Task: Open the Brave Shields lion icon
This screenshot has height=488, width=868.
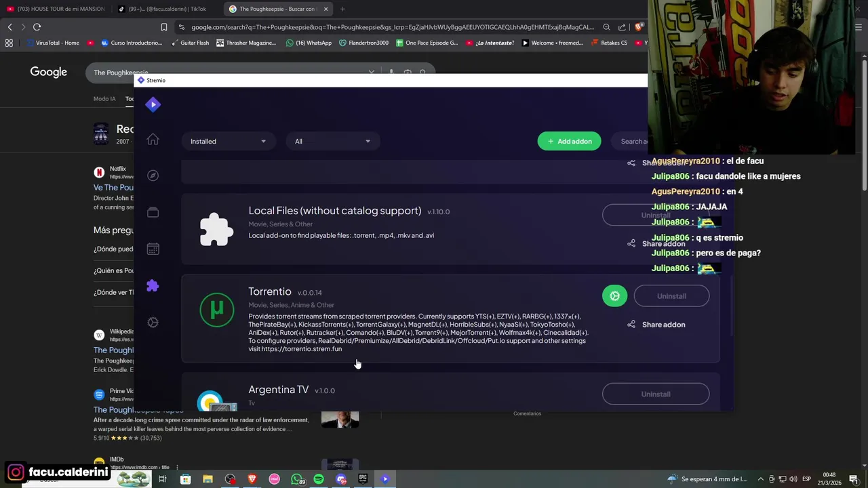Action: coord(638,27)
